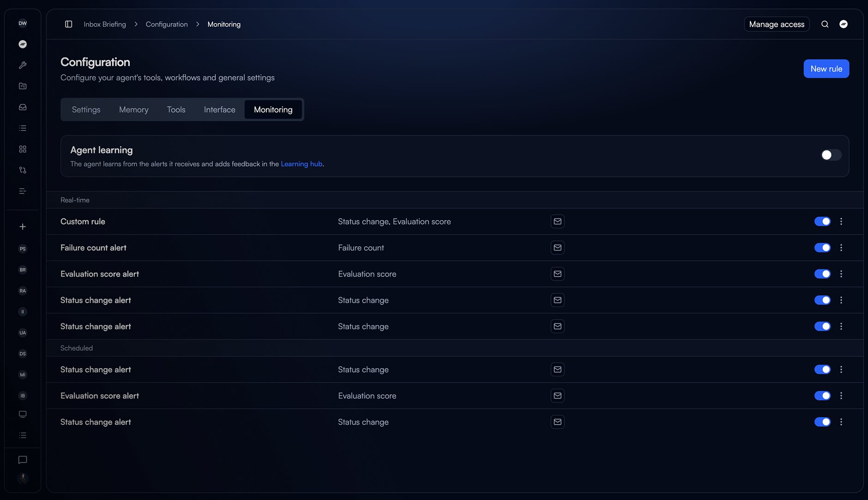Open the Learning hub link

[301, 164]
